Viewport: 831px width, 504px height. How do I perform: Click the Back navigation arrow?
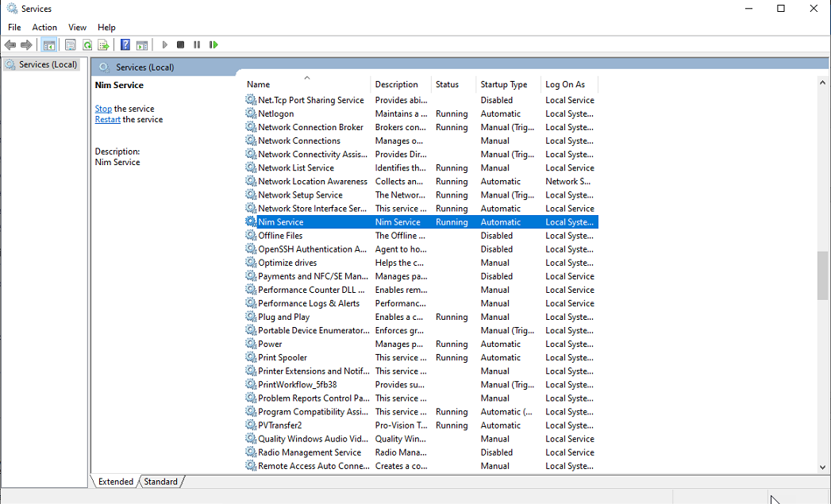click(10, 44)
